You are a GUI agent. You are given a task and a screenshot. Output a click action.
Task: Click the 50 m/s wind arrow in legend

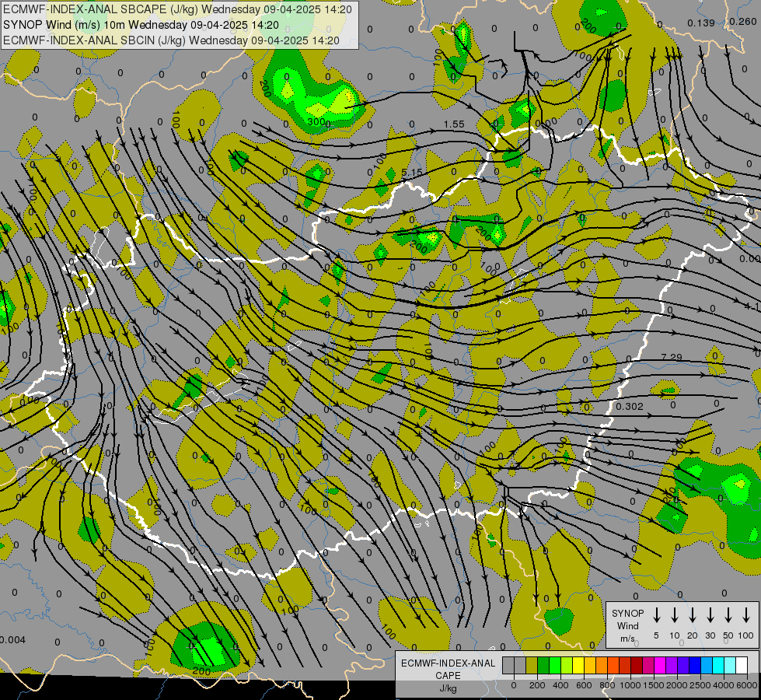pyautogui.click(x=728, y=615)
